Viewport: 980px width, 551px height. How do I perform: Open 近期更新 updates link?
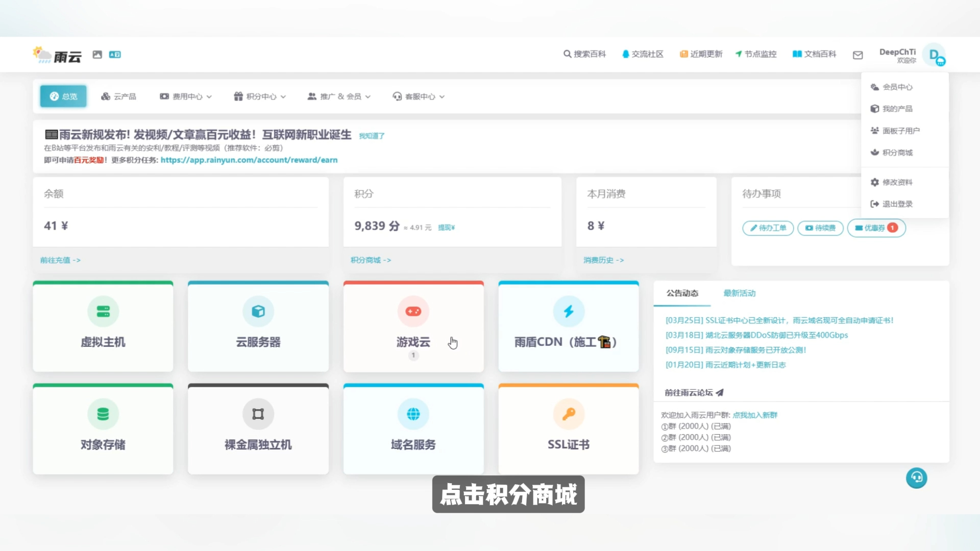click(x=701, y=54)
